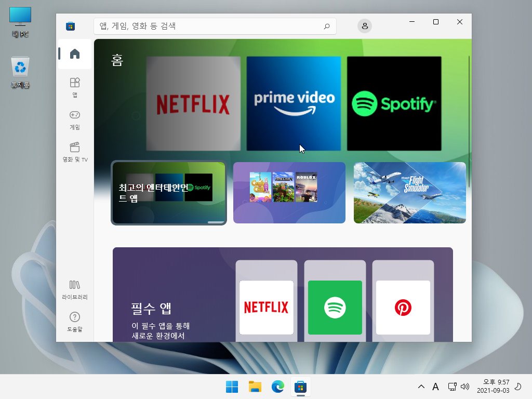Open the Games (게임) section in the sidebar
This screenshot has width=532, height=399.
[75, 120]
